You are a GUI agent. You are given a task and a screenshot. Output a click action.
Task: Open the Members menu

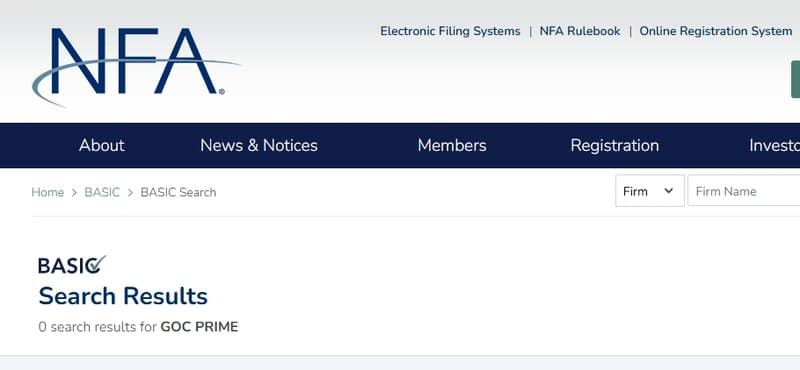(x=452, y=145)
